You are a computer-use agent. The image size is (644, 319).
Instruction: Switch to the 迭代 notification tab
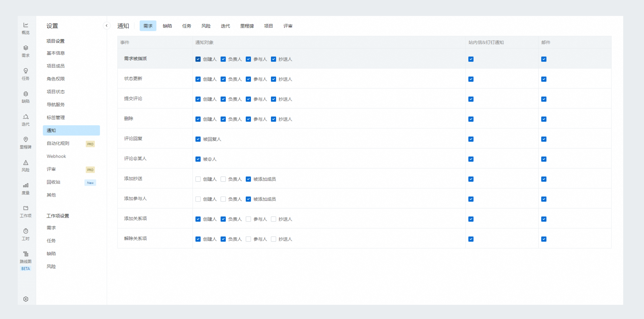225,26
